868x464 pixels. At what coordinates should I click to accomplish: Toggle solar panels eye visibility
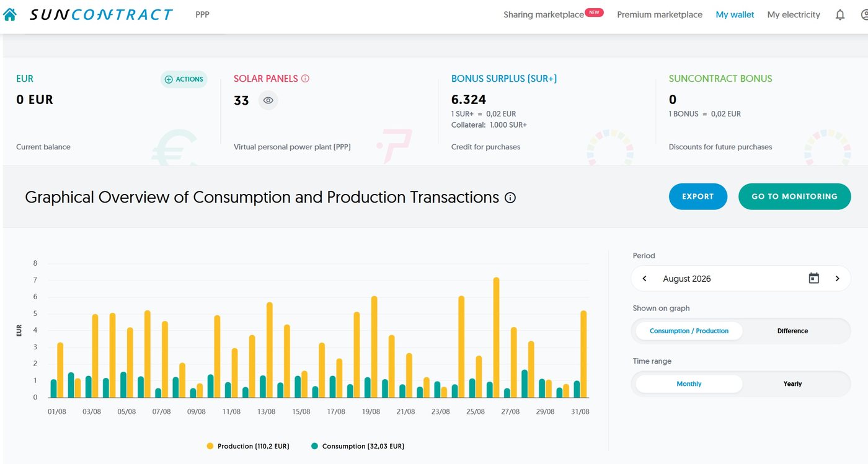(268, 100)
